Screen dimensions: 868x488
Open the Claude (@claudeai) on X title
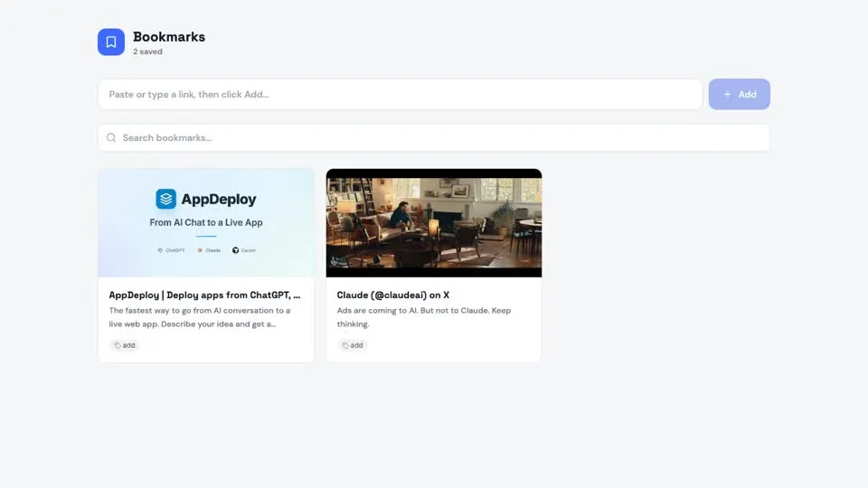click(x=392, y=295)
